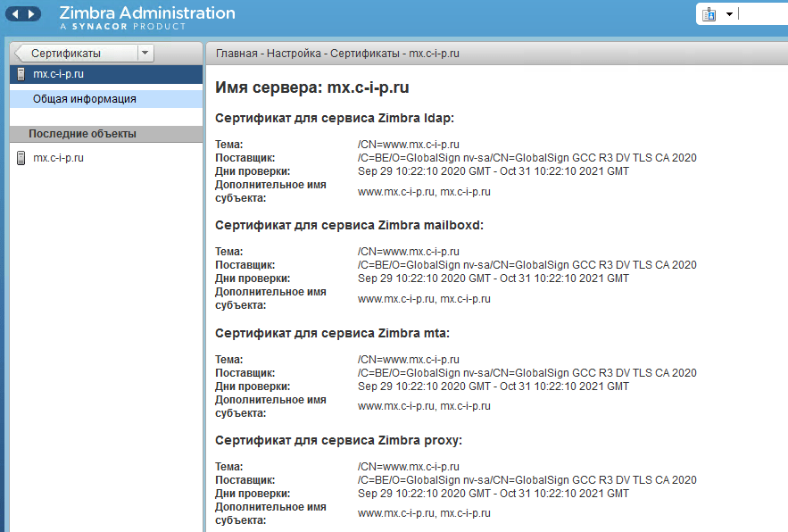Go forward with the right navigation arrow
Image resolution: width=788 pixels, height=532 pixels.
tap(31, 14)
